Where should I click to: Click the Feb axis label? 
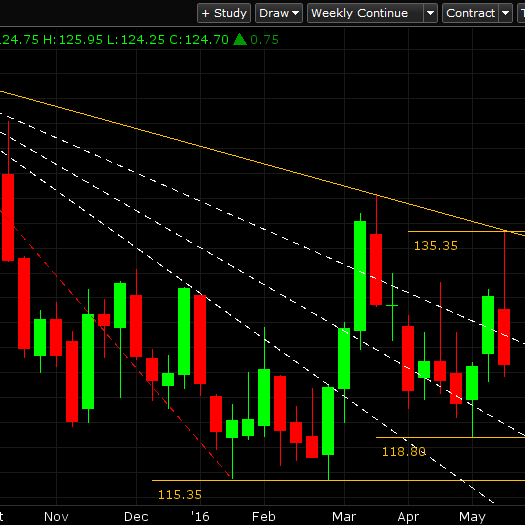[264, 516]
